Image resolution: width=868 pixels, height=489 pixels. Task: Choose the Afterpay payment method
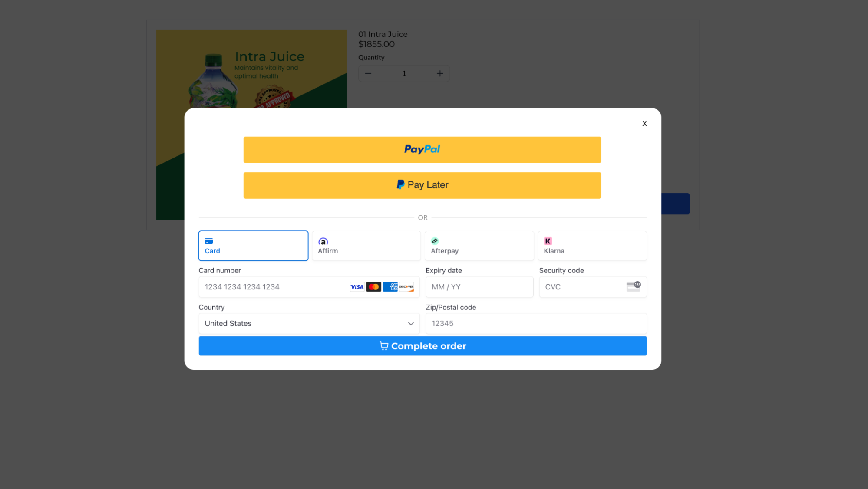tap(479, 246)
